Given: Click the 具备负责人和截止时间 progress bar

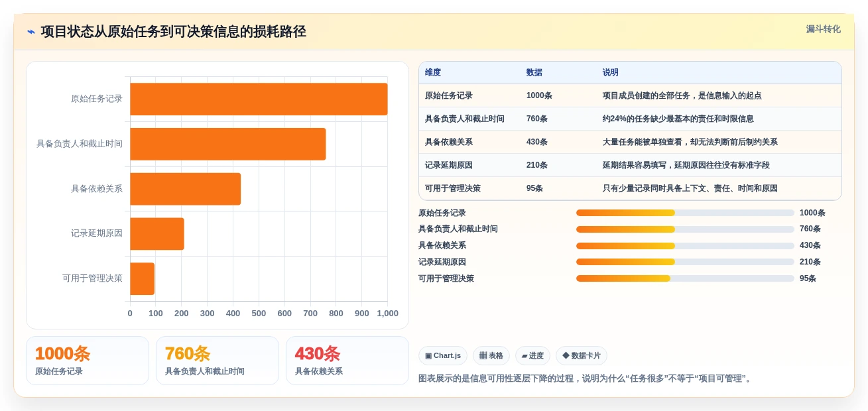Looking at the screenshot, I should click(x=685, y=229).
